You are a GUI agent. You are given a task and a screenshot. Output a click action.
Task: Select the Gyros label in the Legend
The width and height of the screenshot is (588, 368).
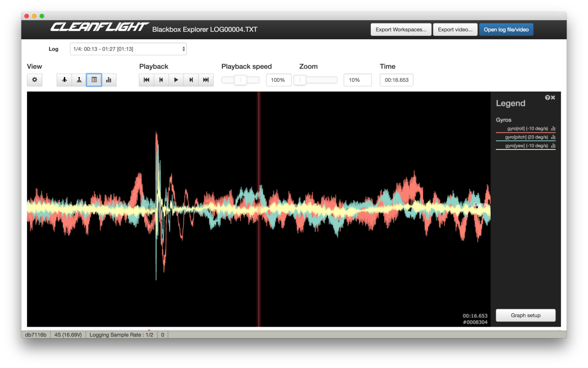click(x=503, y=120)
